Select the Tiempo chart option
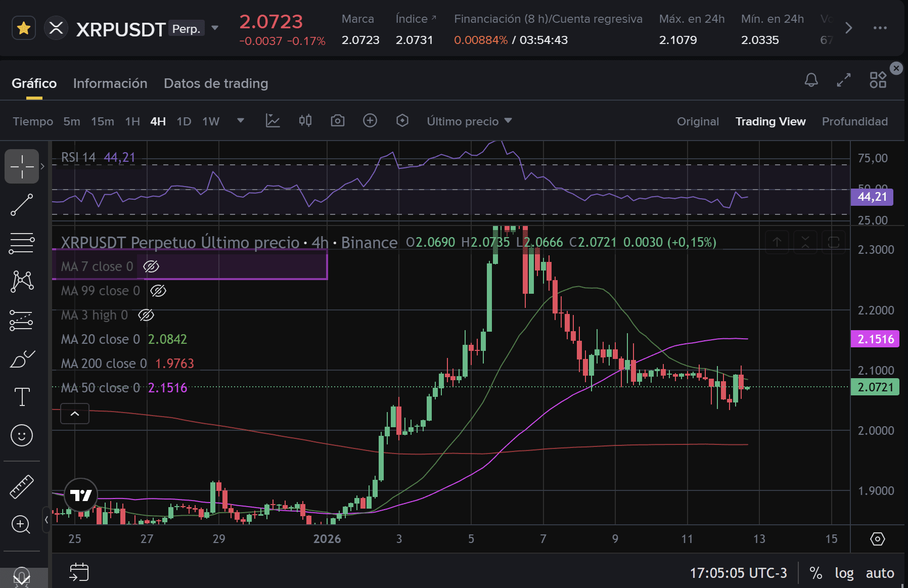The image size is (908, 588). tap(33, 121)
